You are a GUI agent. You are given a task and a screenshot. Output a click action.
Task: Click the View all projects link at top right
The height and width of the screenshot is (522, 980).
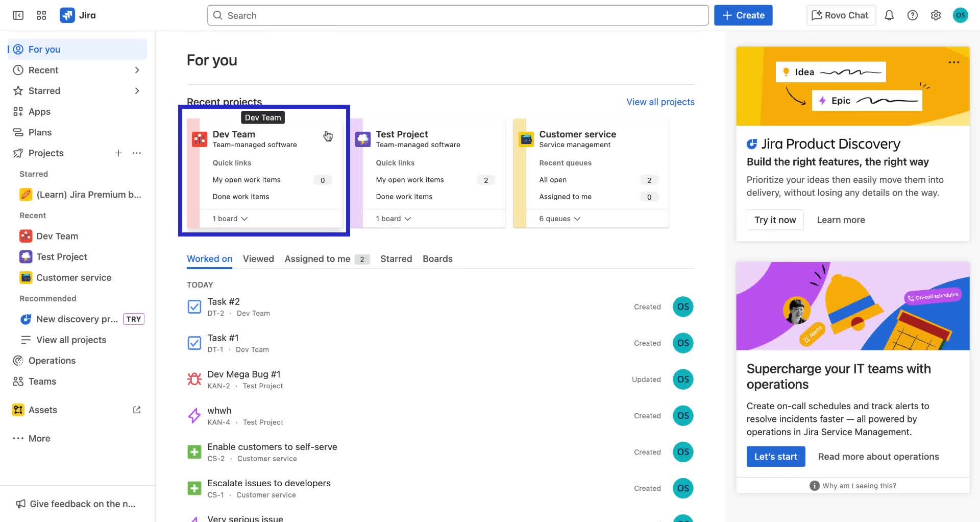(x=660, y=102)
